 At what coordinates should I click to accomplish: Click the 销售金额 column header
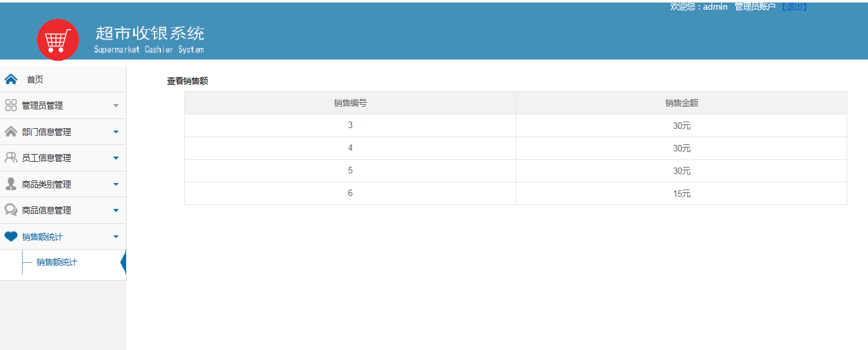[x=682, y=103]
